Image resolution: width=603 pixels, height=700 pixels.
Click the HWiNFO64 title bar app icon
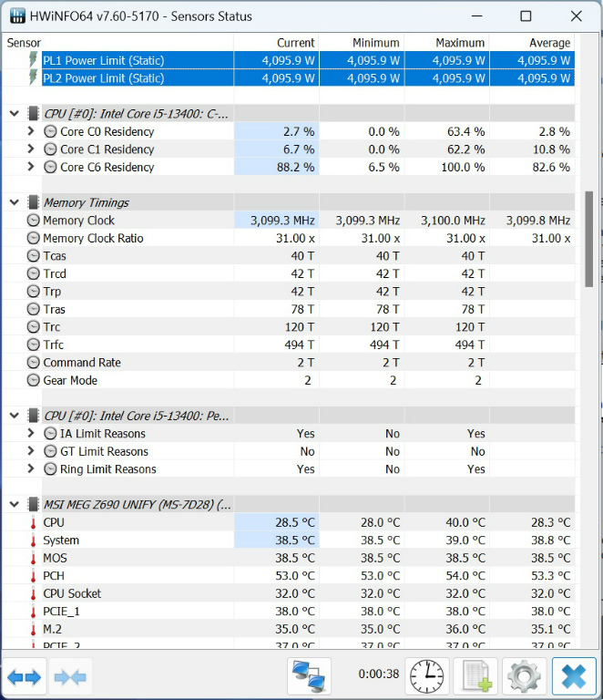point(17,16)
